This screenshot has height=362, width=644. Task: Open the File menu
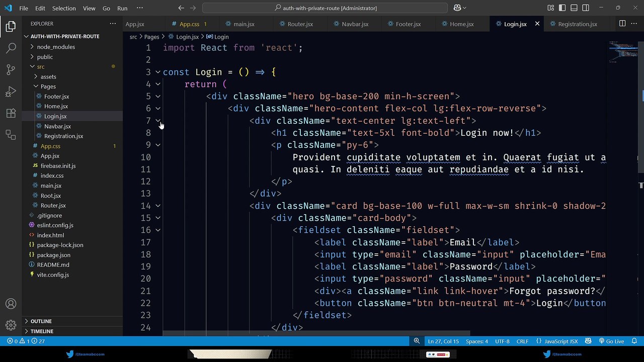[x=24, y=8]
